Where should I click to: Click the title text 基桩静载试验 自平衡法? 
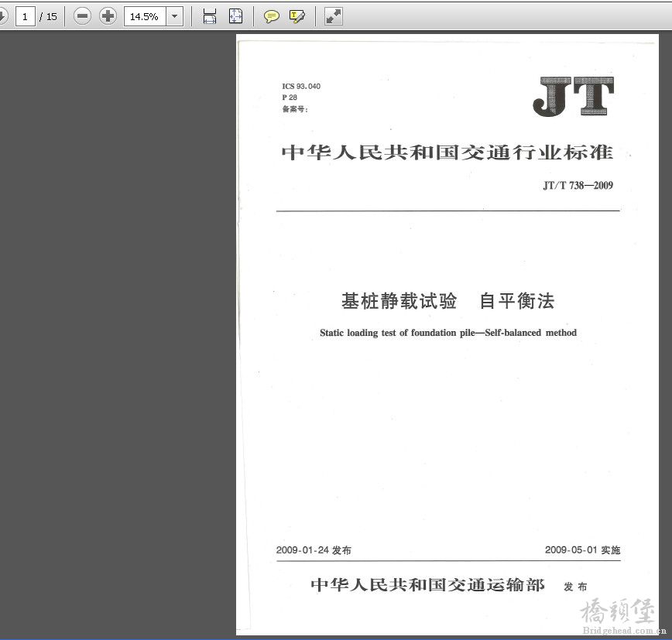tap(447, 301)
